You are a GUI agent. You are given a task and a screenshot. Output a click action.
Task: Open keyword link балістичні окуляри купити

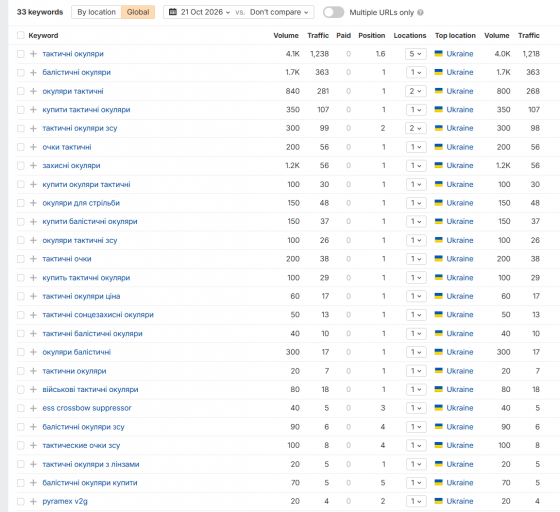pyautogui.click(x=90, y=483)
